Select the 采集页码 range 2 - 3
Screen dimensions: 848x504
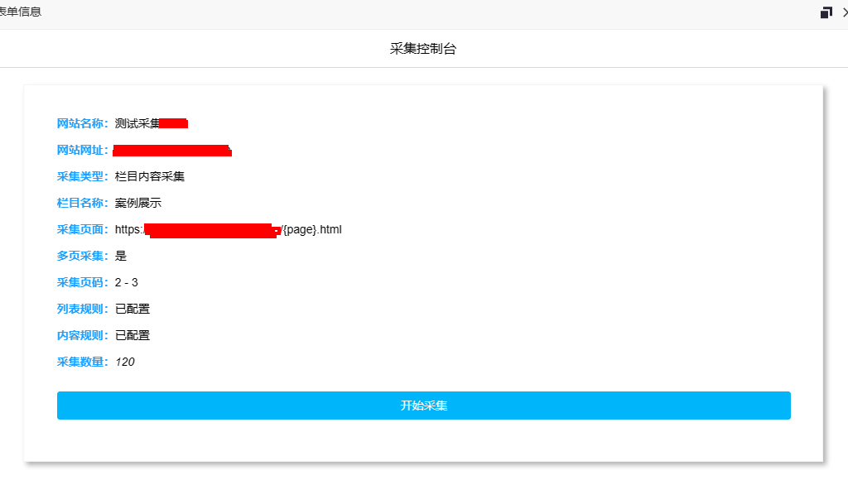pyautogui.click(x=128, y=282)
